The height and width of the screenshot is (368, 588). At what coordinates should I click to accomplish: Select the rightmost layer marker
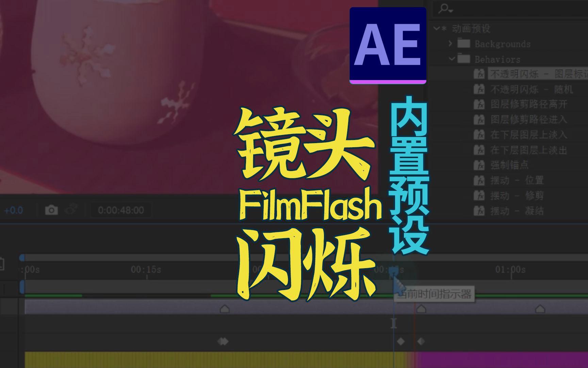tap(540, 309)
